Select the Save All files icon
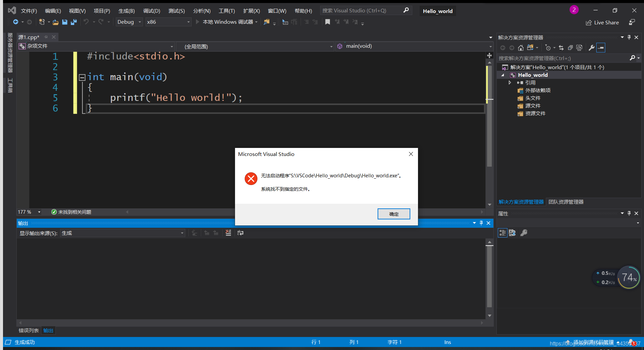 click(x=73, y=22)
